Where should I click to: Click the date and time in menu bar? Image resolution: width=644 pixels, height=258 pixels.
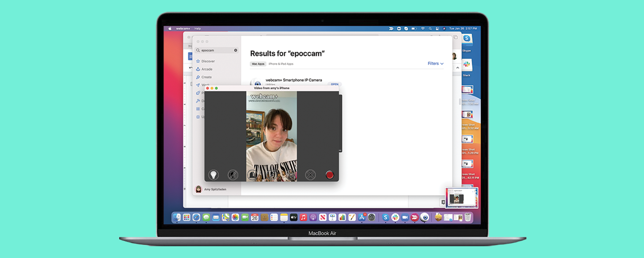463,29
